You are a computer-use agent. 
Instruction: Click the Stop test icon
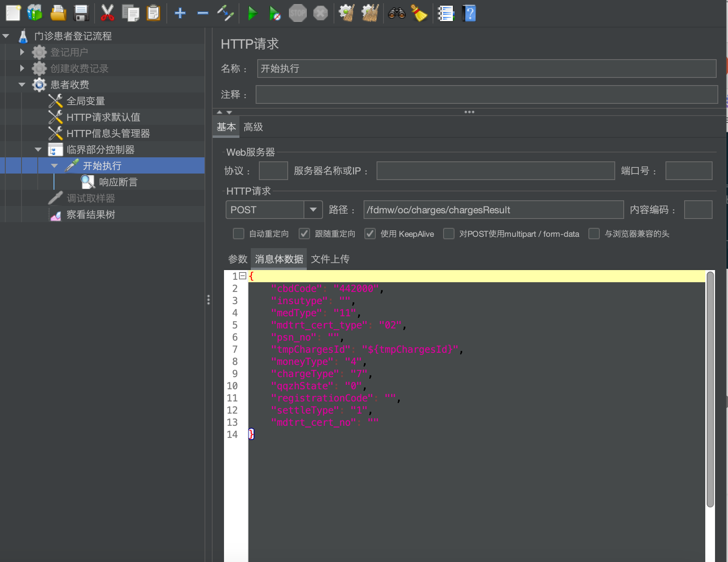[x=297, y=13]
